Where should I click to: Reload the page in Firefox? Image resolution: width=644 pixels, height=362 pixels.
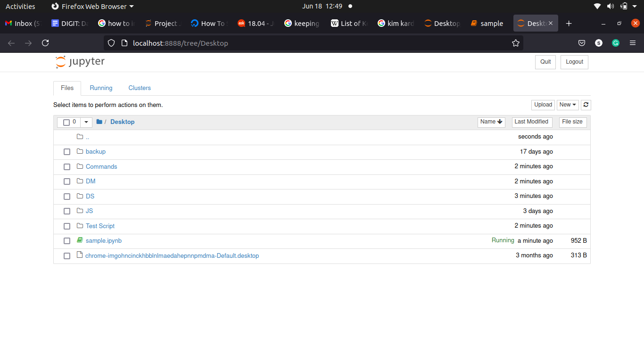point(45,43)
